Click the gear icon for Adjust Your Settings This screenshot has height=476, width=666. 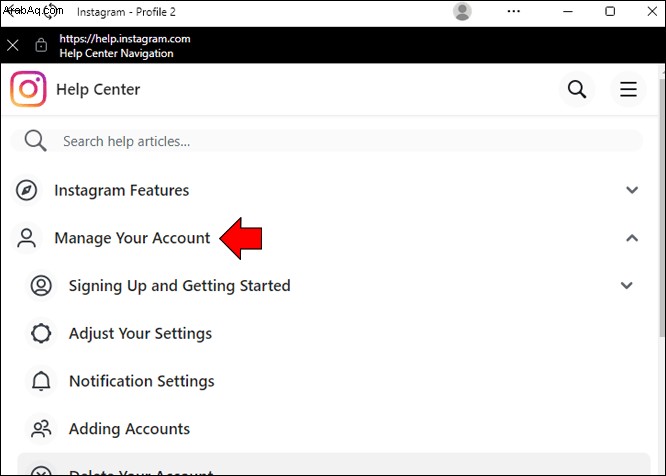41,333
